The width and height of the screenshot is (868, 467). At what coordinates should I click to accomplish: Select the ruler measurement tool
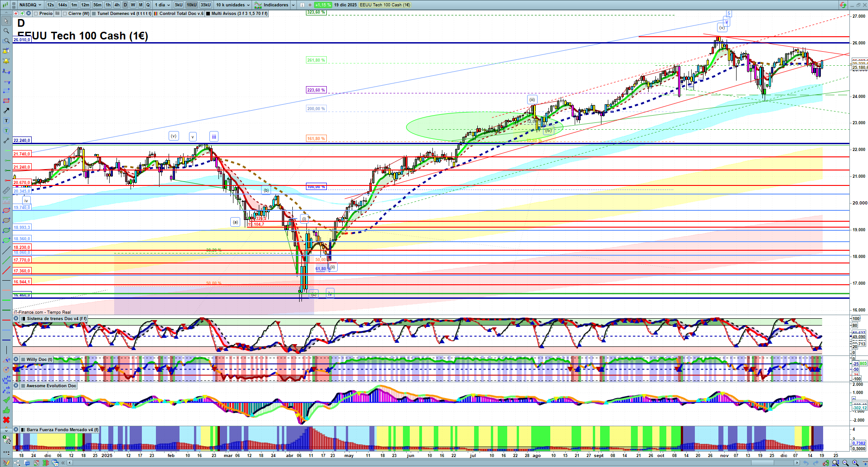click(6, 190)
